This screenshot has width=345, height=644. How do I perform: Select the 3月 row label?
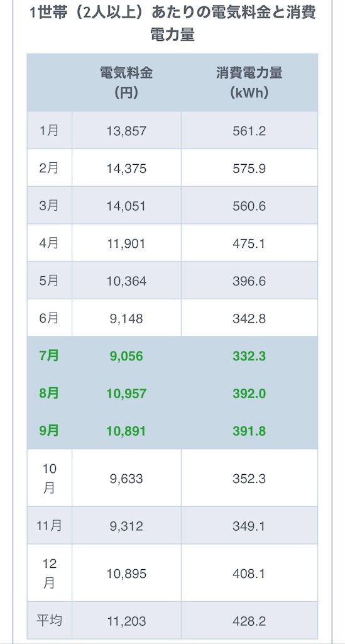coord(49,206)
